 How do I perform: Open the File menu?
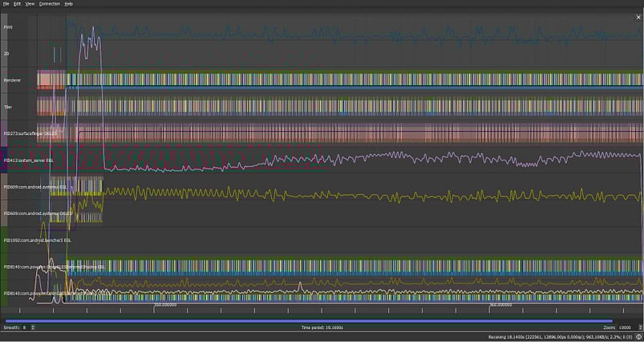6,4
